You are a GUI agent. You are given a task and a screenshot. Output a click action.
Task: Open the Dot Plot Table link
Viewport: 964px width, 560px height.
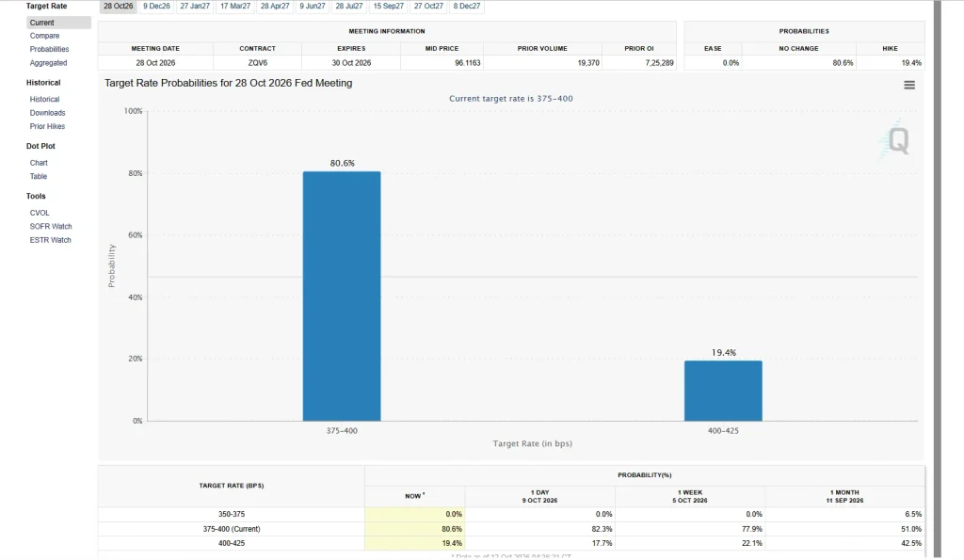[38, 176]
